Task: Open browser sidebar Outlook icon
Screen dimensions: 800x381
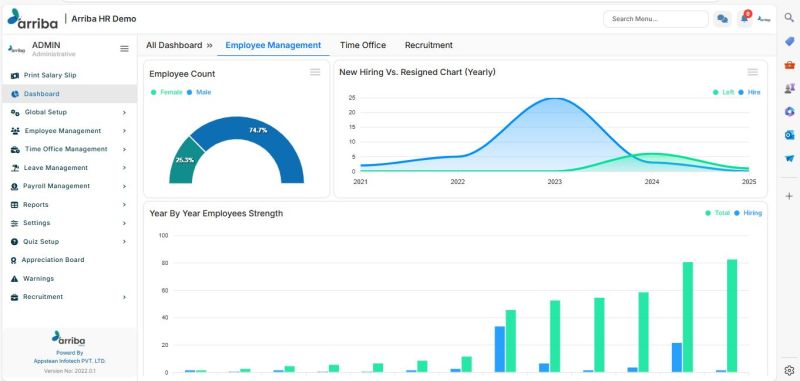Action: (789, 135)
